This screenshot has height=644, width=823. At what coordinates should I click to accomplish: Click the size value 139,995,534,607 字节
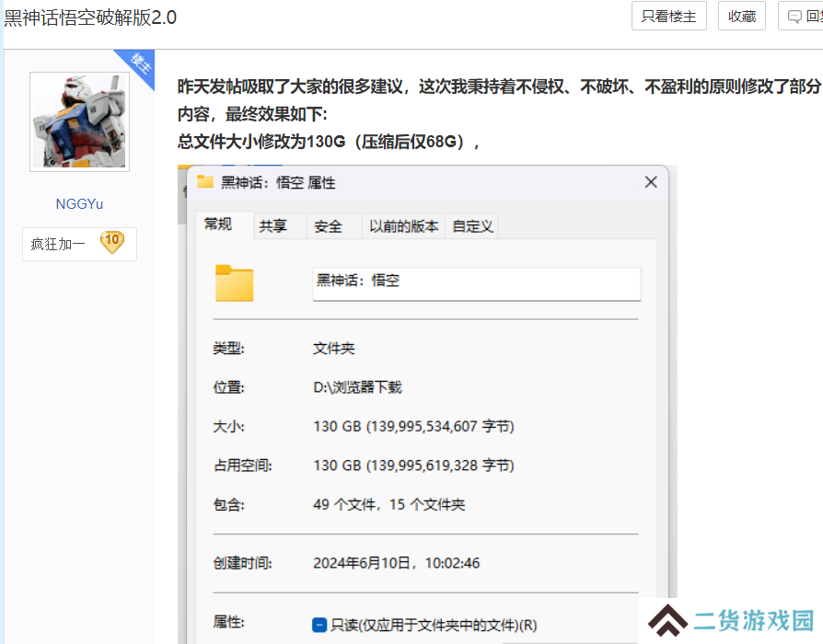click(413, 426)
